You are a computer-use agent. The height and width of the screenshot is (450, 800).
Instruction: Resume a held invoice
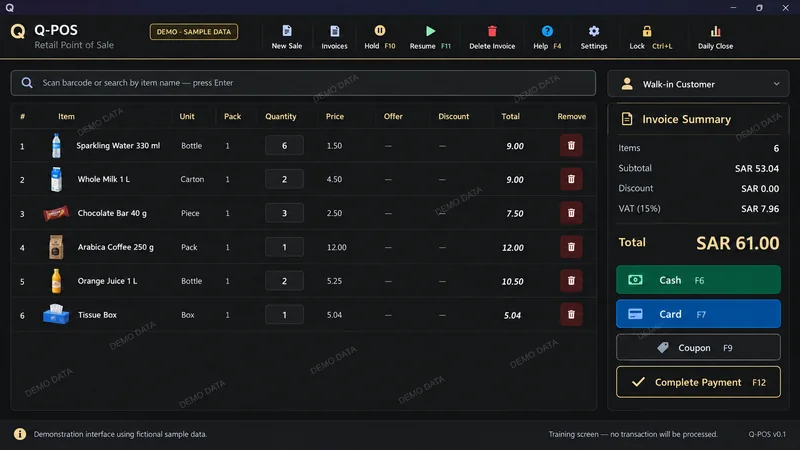coord(430,37)
